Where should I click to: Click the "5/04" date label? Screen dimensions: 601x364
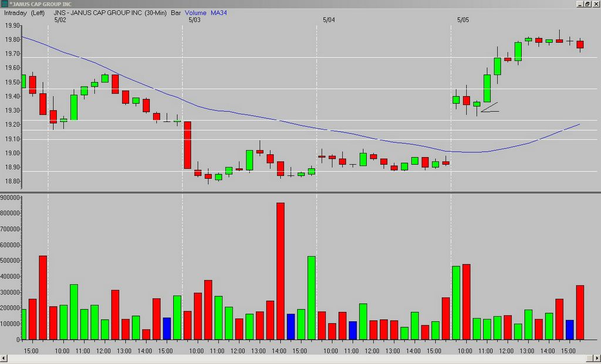tap(329, 21)
